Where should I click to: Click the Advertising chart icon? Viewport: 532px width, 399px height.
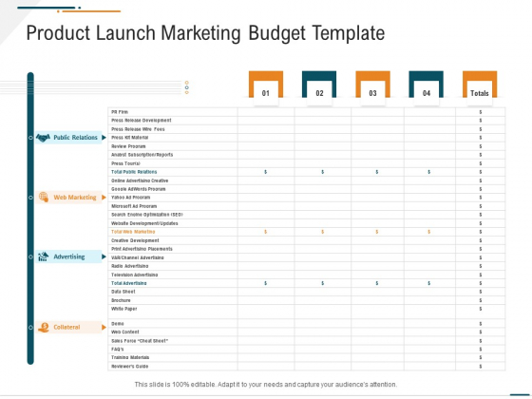point(43,256)
